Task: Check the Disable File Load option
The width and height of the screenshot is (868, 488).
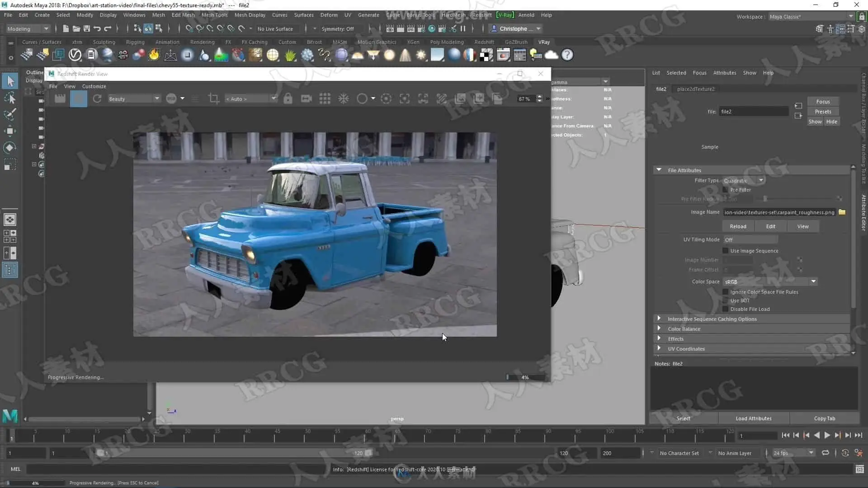Action: tap(726, 309)
